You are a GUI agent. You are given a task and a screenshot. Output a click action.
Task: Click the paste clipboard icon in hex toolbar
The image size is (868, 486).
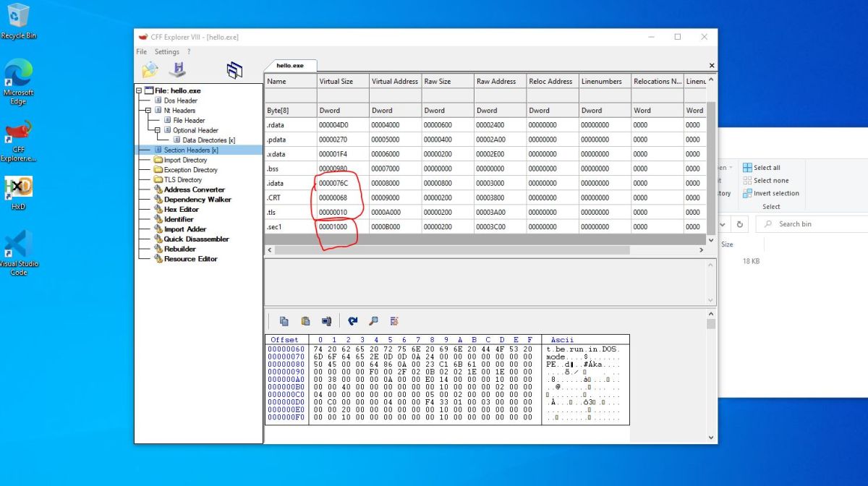[x=305, y=321]
